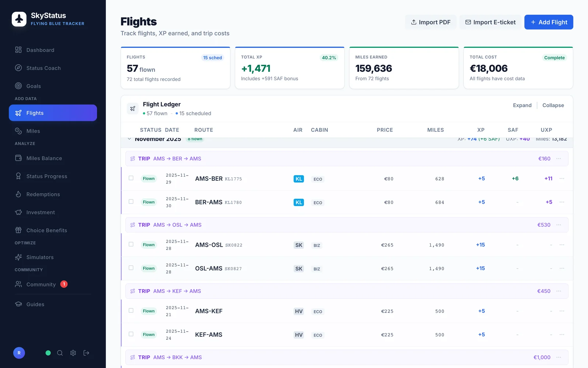Click the red Community notification badge

click(64, 284)
